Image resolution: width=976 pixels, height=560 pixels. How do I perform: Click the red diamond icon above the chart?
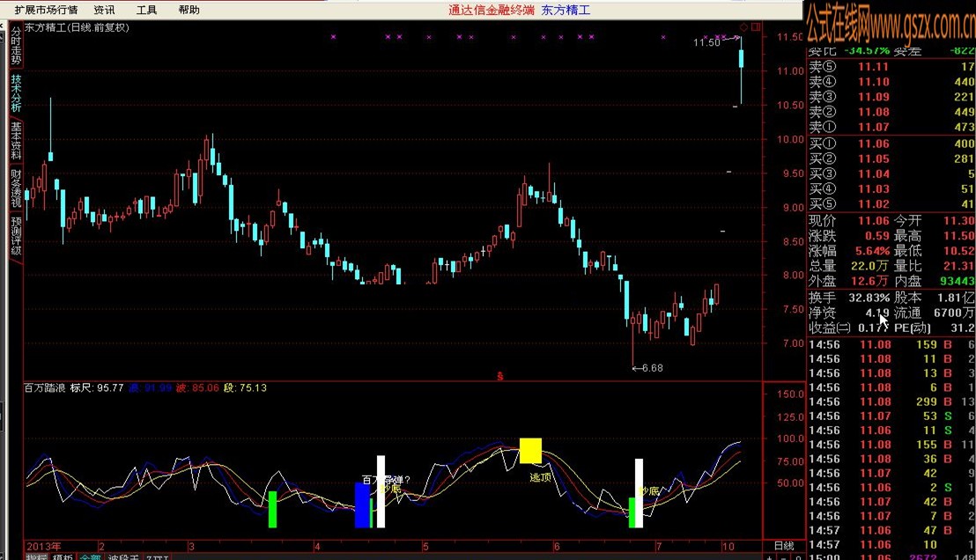pos(743,27)
